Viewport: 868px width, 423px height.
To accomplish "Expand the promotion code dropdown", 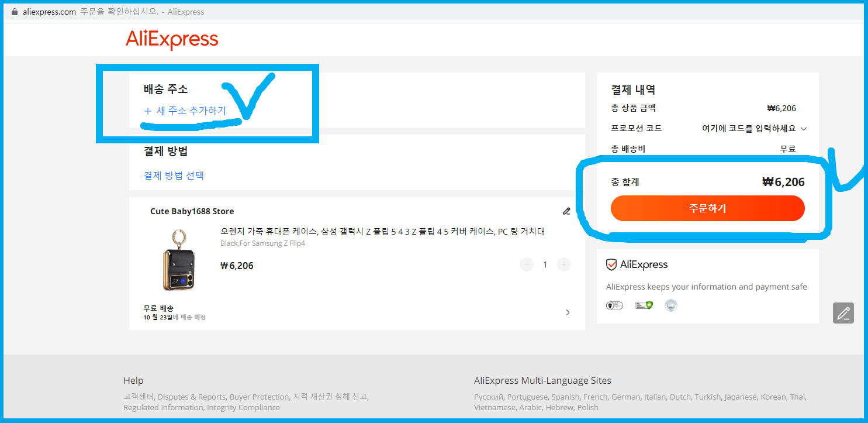I will coord(803,128).
